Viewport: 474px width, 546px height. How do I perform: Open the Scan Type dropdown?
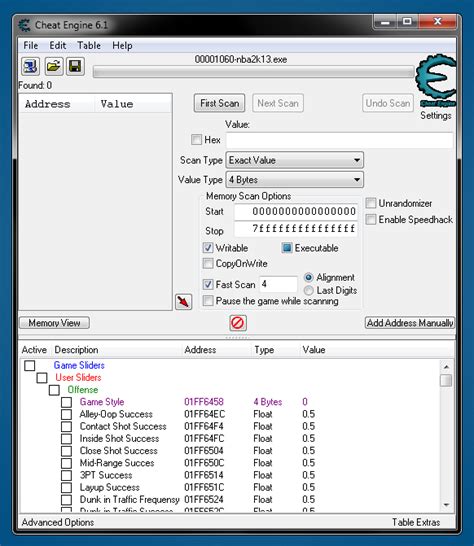coord(295,160)
